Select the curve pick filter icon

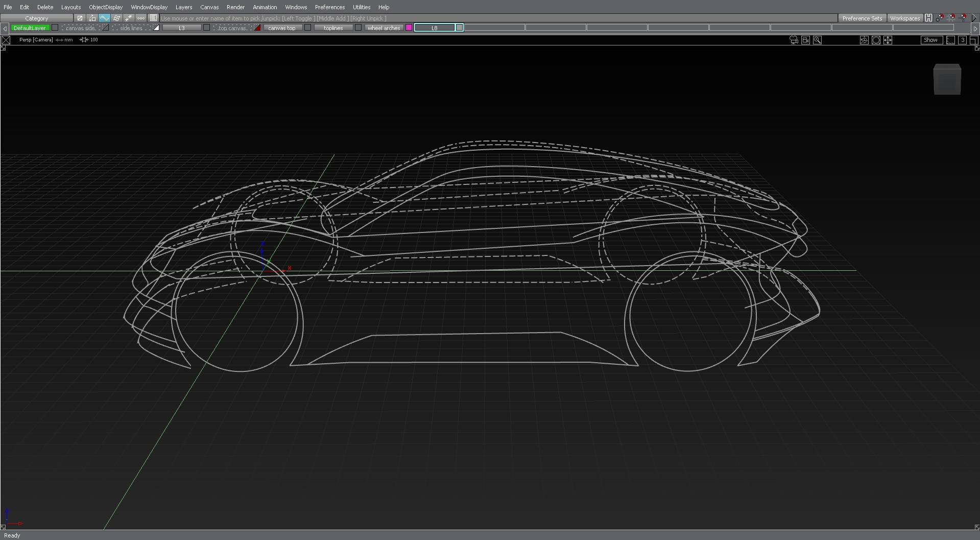[x=105, y=18]
